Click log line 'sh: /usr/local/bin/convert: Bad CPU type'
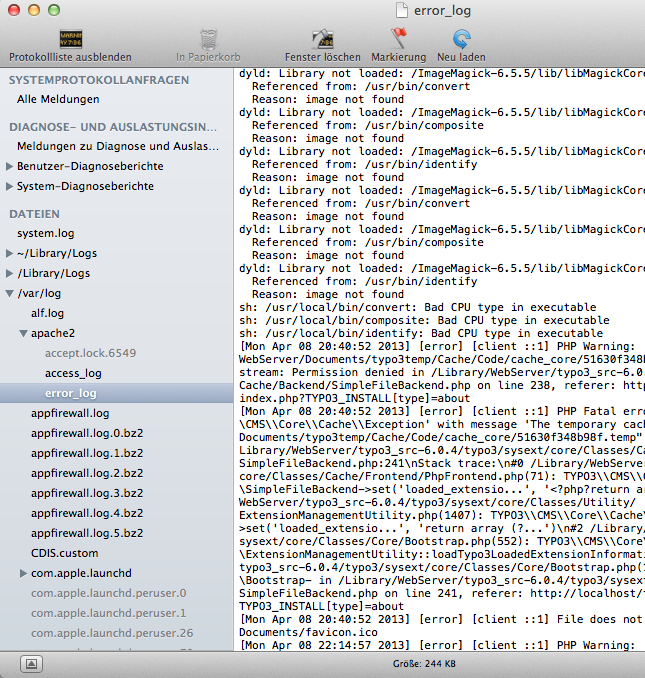The height and width of the screenshot is (678, 645). (418, 307)
